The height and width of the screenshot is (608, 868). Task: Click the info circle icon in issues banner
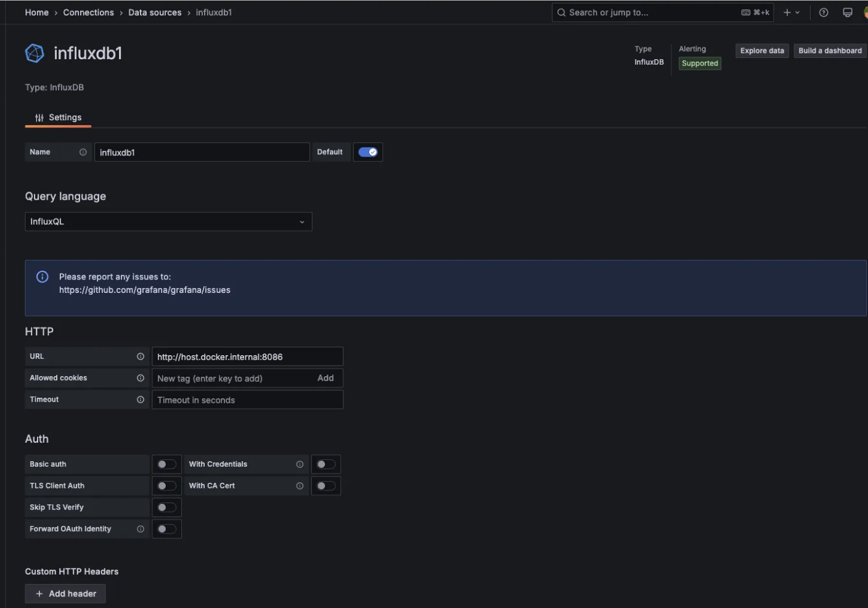pyautogui.click(x=43, y=277)
